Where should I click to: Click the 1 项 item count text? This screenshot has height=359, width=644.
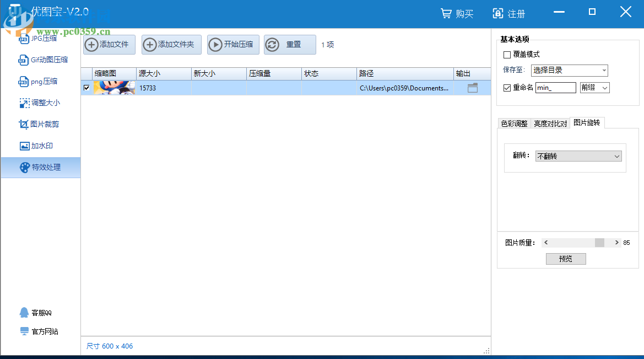(327, 45)
